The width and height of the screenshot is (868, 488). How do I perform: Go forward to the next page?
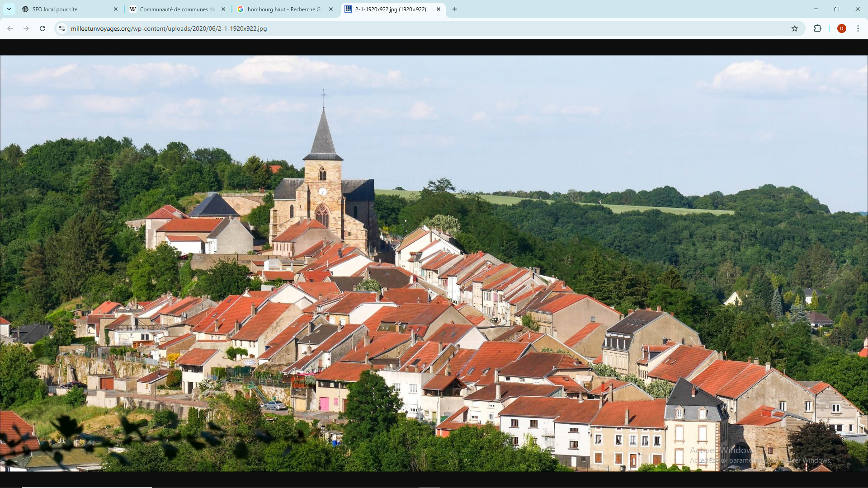point(26,28)
